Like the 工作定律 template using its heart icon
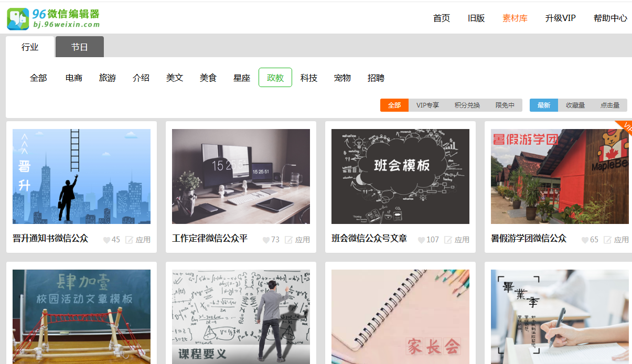This screenshot has height=364, width=632. tap(266, 240)
